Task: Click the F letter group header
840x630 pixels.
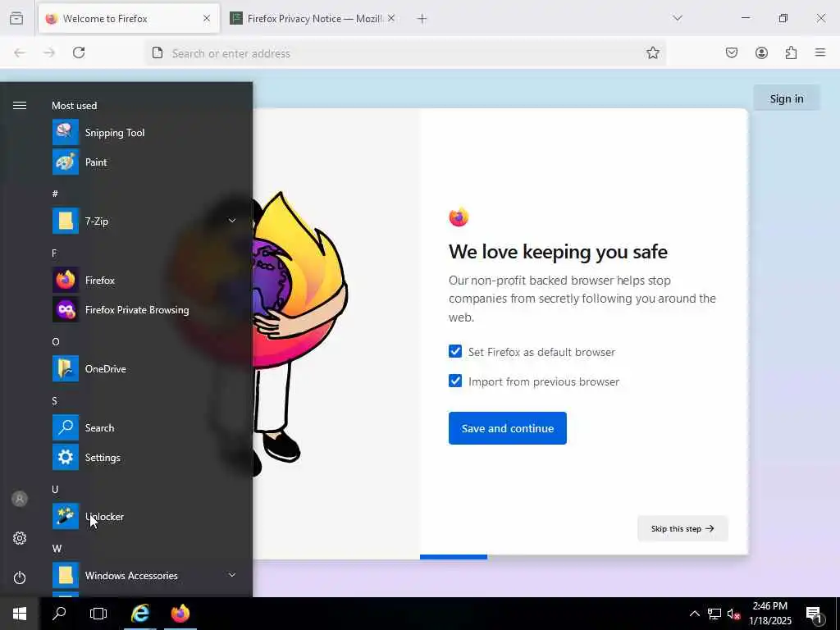Action: 54,253
